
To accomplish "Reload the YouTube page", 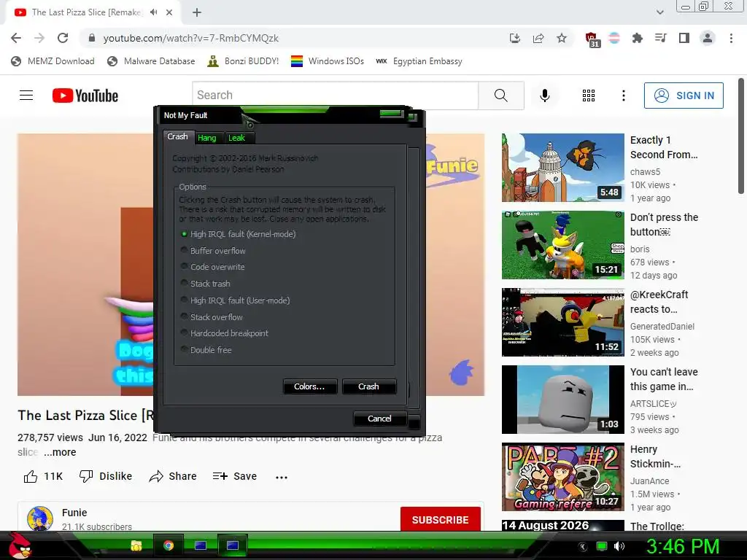I will coord(63,38).
